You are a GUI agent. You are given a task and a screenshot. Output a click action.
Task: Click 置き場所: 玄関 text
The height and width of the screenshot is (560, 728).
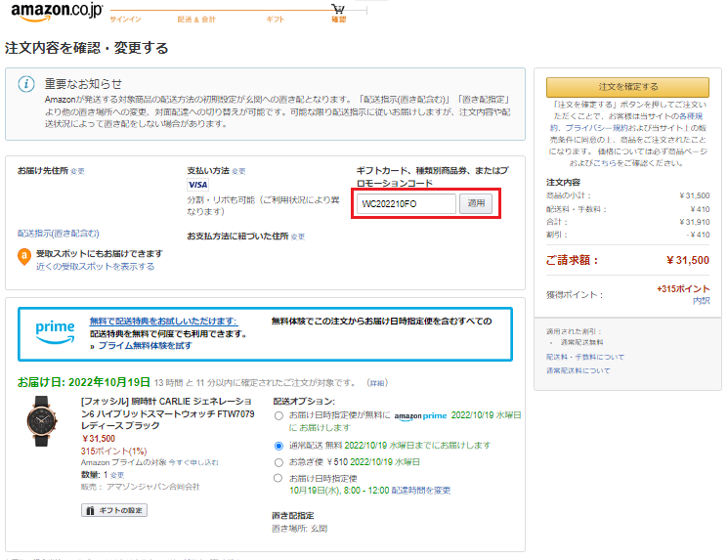(299, 529)
